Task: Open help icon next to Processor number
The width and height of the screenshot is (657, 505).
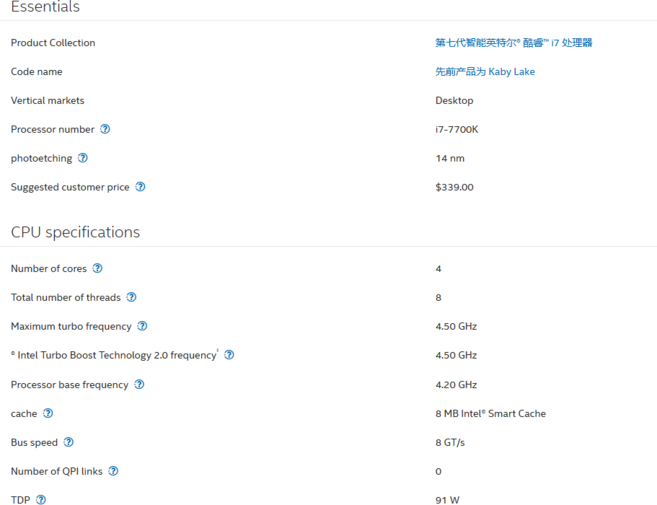Action: (x=105, y=129)
